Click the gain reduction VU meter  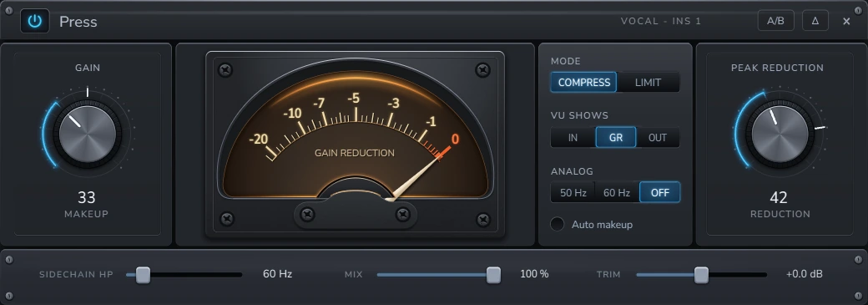(355, 145)
